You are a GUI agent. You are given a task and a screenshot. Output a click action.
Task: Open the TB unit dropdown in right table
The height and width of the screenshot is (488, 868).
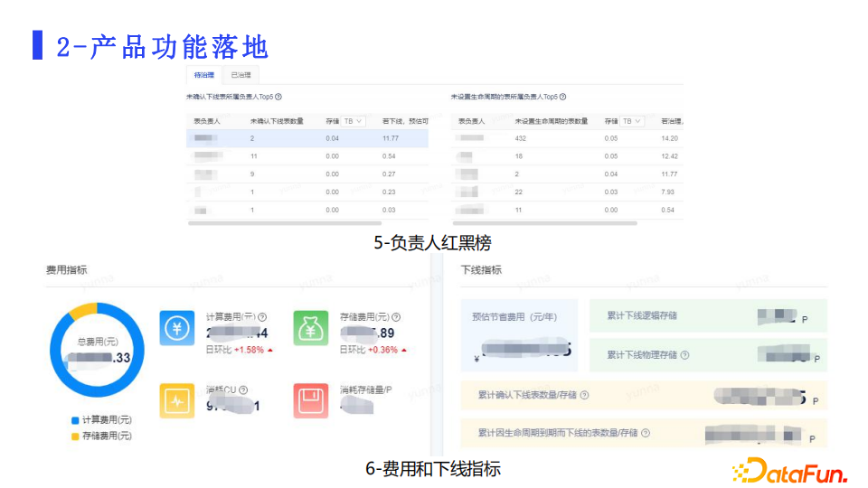[x=631, y=121]
